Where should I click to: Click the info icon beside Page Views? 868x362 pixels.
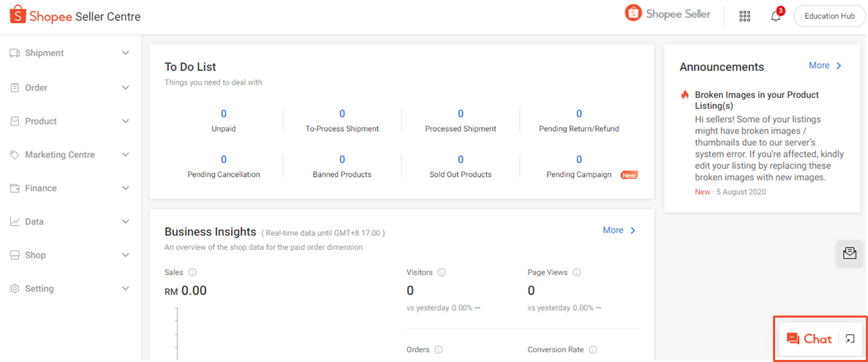click(x=577, y=273)
